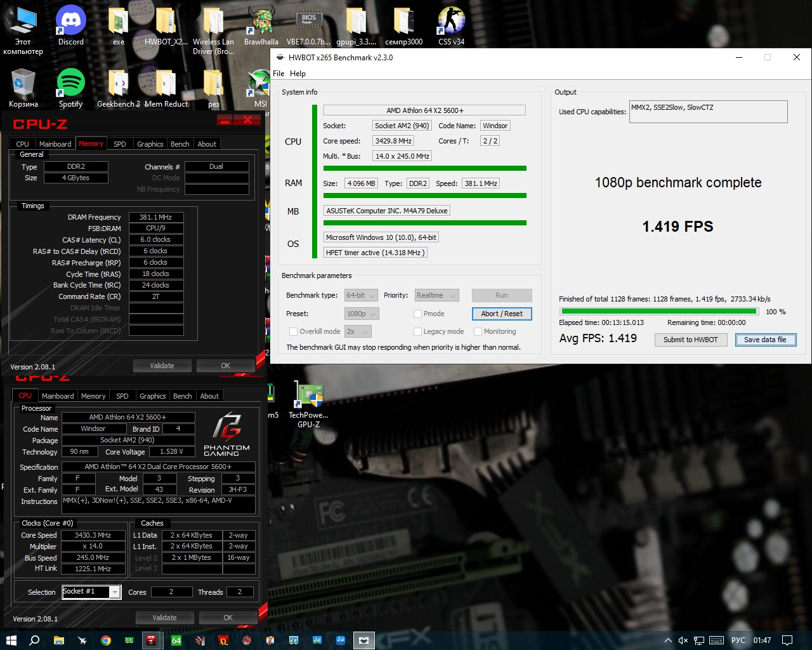812x650 pixels.
Task: Switch to CPU-Z red taskbar icon
Action: tap(151, 640)
